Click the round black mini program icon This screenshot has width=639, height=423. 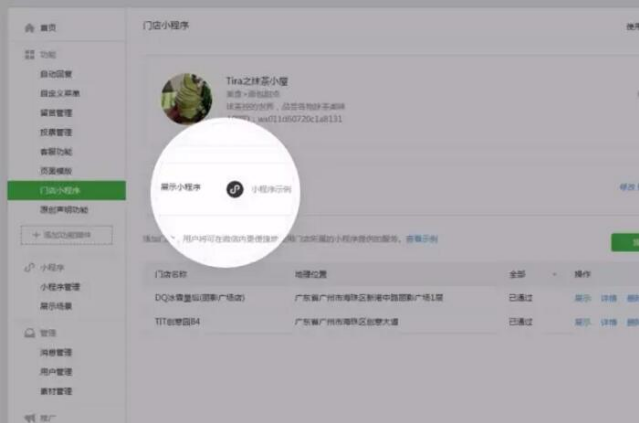[235, 188]
